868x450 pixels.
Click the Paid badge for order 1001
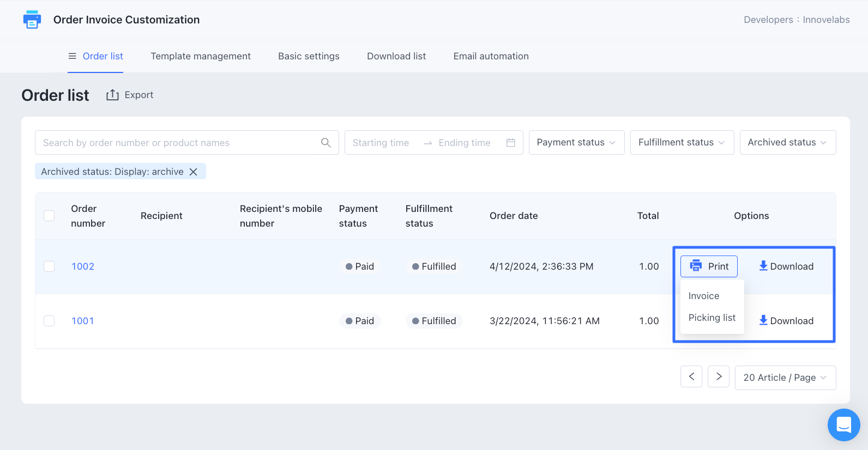(x=360, y=321)
